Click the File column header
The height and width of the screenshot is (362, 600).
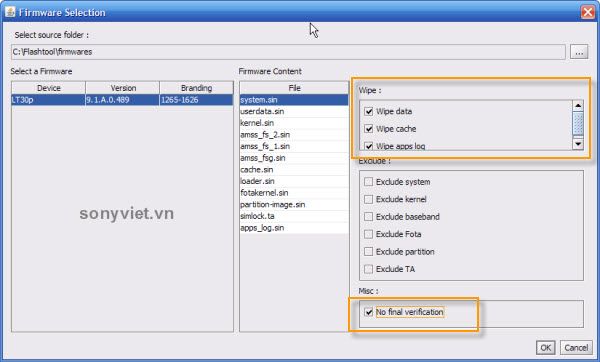click(294, 88)
